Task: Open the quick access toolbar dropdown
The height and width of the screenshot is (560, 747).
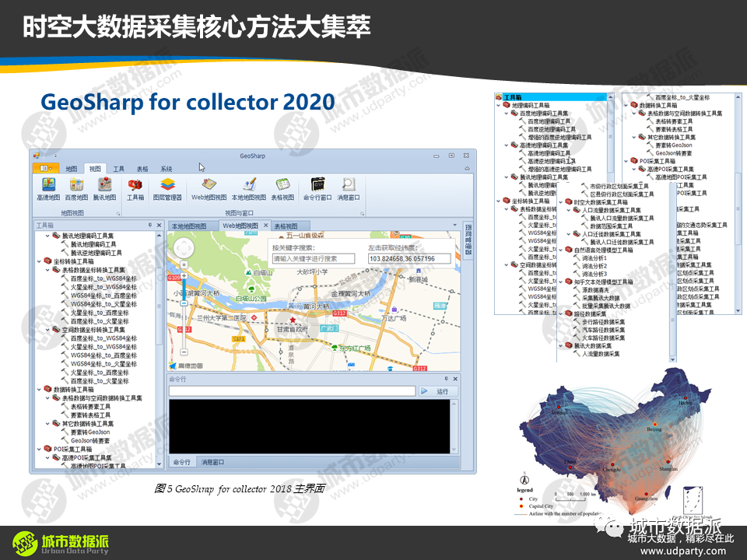Action: point(55,156)
